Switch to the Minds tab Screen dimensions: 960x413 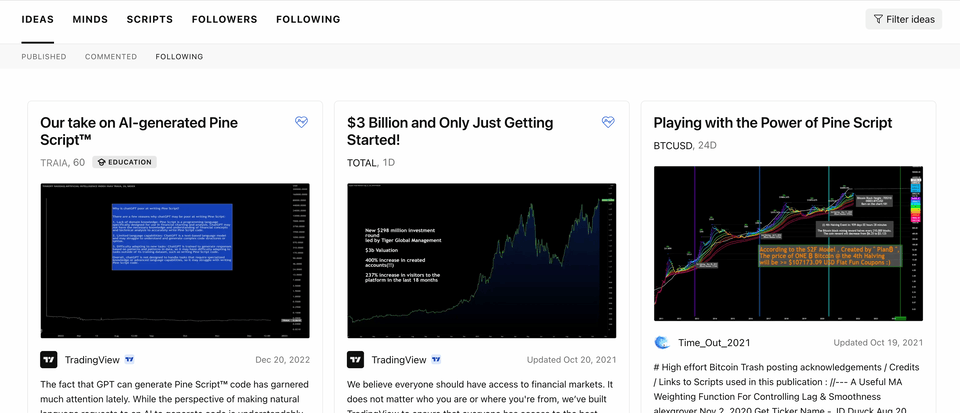[x=90, y=20]
